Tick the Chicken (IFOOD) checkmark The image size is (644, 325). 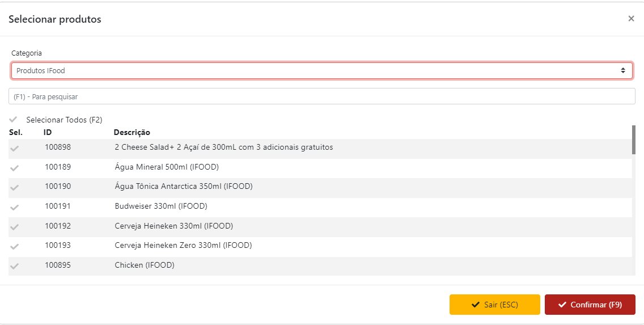click(15, 266)
